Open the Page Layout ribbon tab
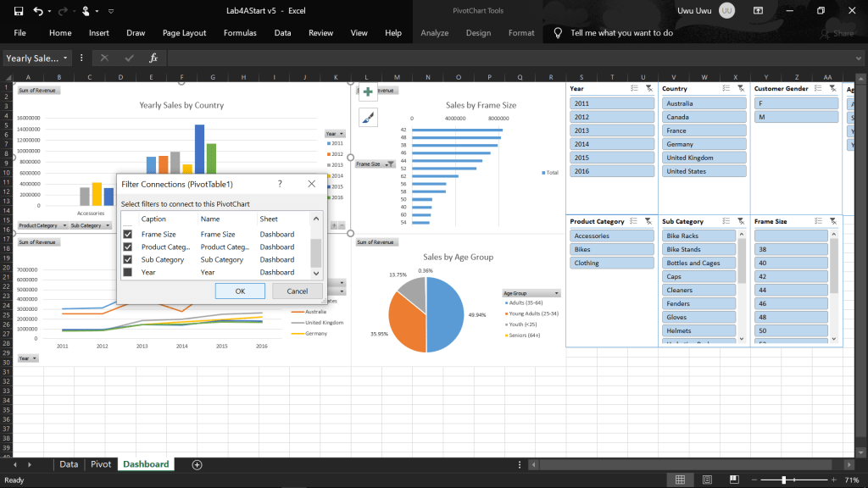 [x=184, y=33]
